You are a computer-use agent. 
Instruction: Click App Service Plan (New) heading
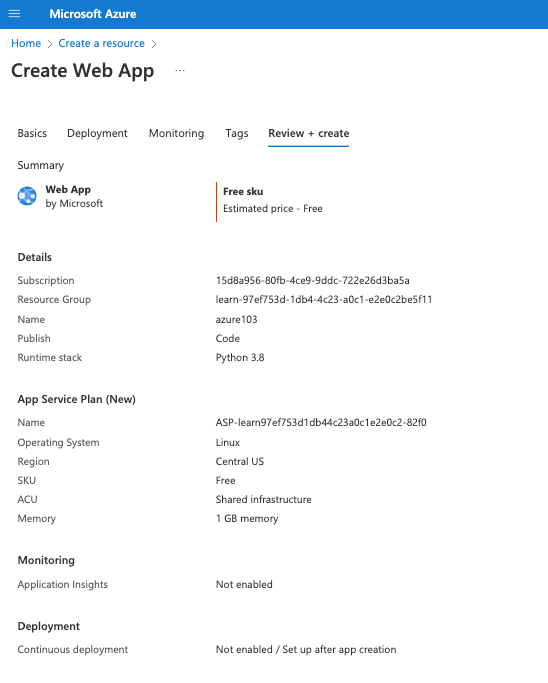pos(77,399)
